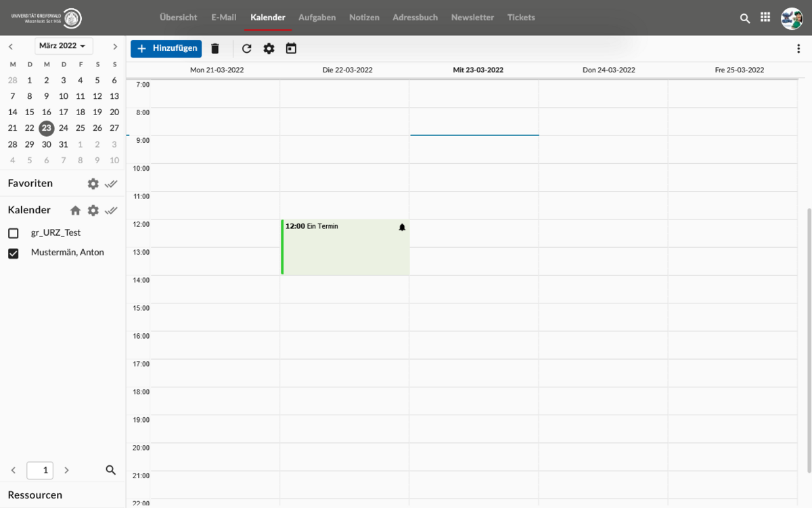Click the go-to-today calendar icon
The height and width of the screenshot is (508, 812).
(291, 49)
